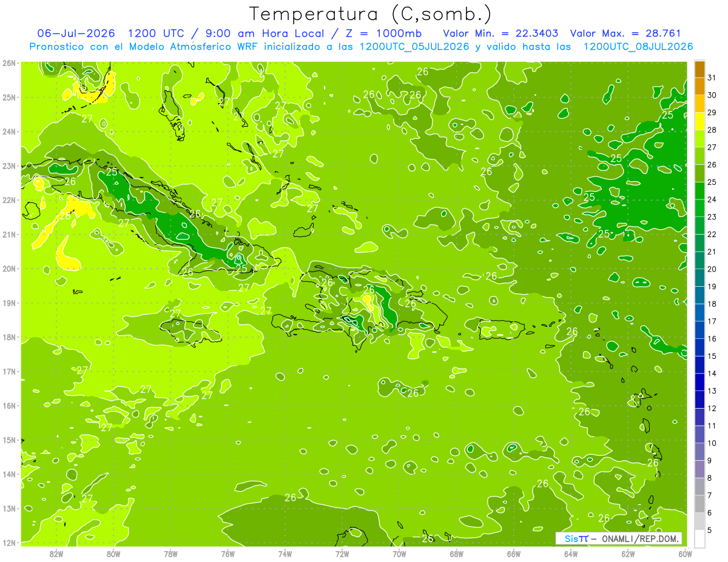This screenshot has height=562, width=728.
Task: Click the '25N' latitude axis label
Action: click(x=9, y=98)
